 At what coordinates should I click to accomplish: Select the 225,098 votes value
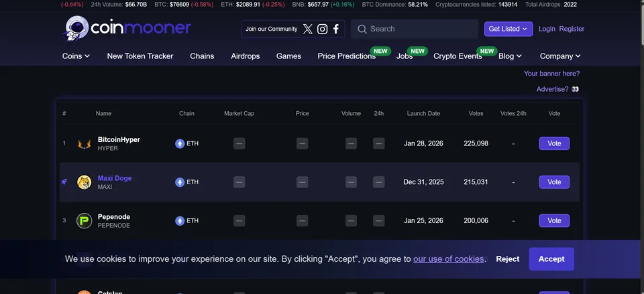coord(476,143)
